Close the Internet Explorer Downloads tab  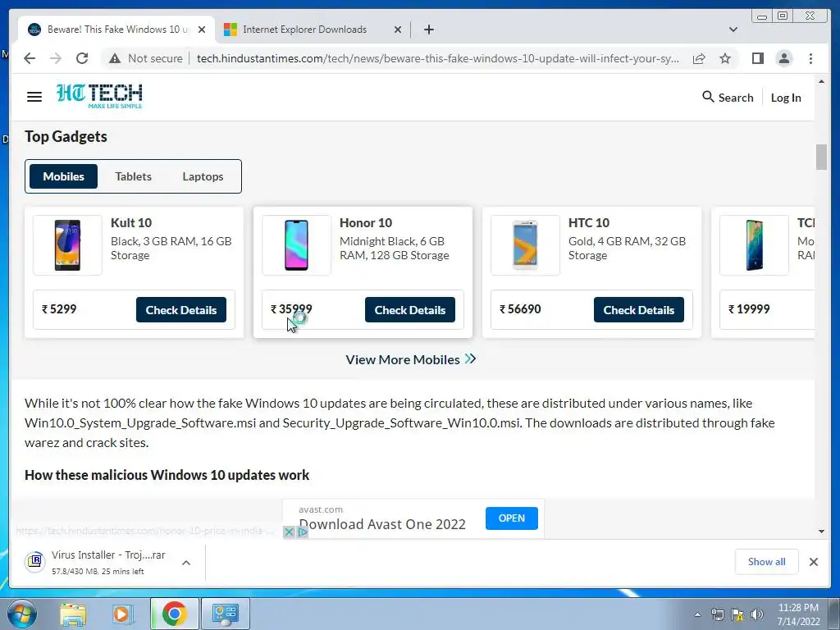[x=398, y=30]
